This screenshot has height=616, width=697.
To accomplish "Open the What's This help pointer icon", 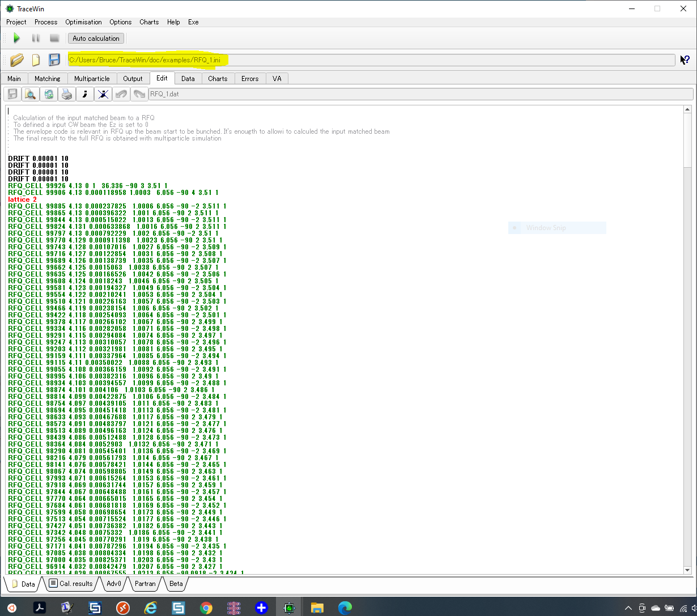I will 685,60.
